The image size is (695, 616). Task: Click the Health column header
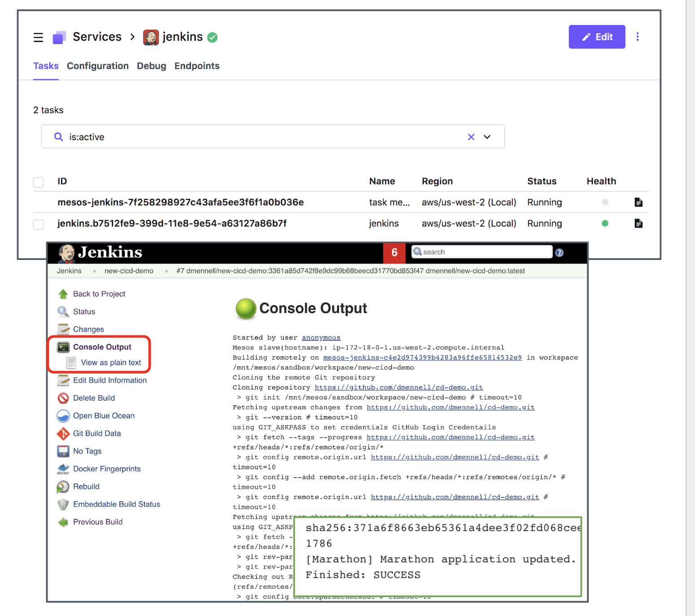[x=601, y=181]
